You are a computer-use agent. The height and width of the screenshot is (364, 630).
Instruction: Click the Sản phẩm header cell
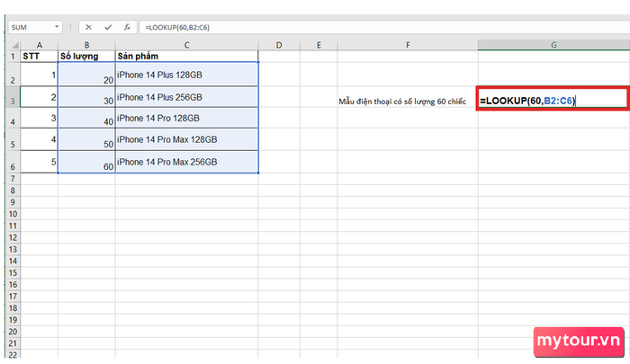[187, 57]
